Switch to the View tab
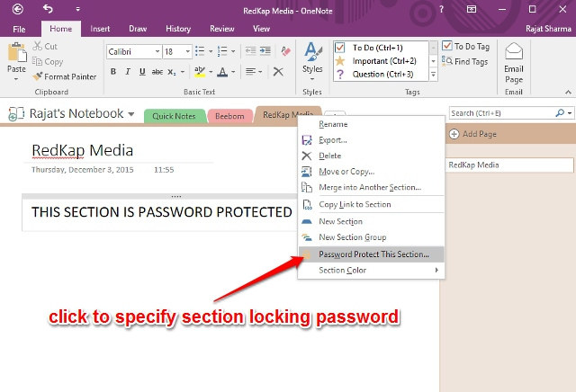Viewport: 576px width, 392px height. coord(261,29)
